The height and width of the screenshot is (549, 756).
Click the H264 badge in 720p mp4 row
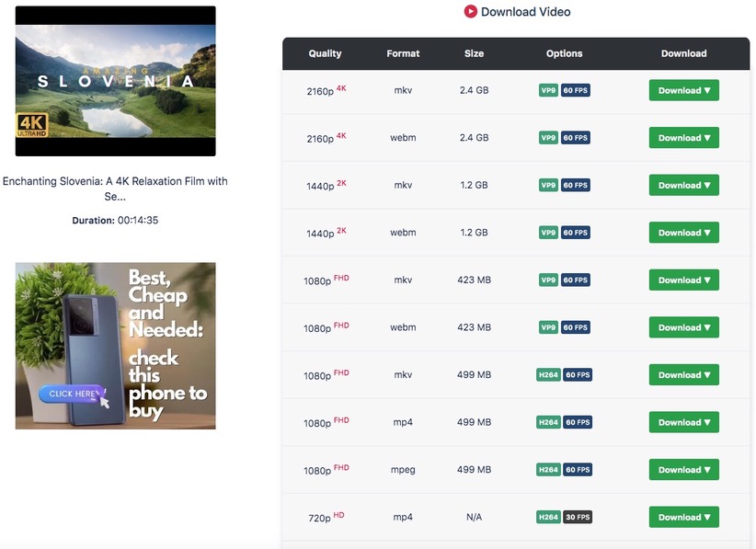click(x=548, y=518)
